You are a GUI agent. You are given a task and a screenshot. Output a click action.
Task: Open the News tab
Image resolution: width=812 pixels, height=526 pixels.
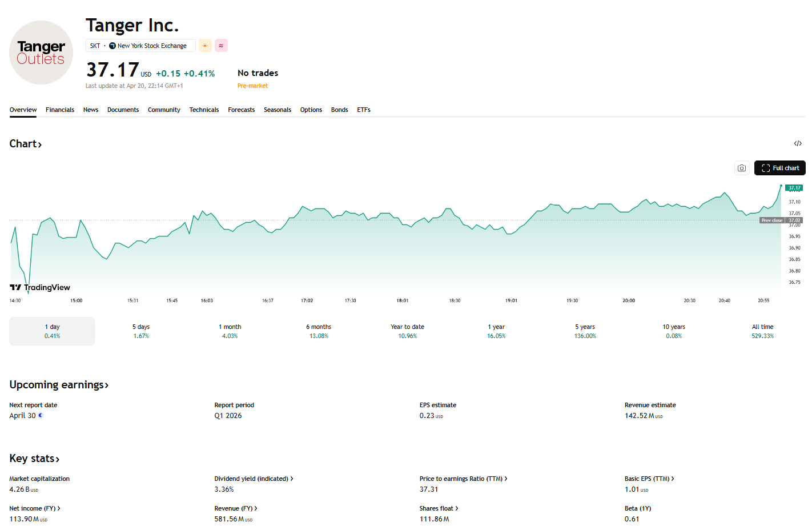coord(91,110)
